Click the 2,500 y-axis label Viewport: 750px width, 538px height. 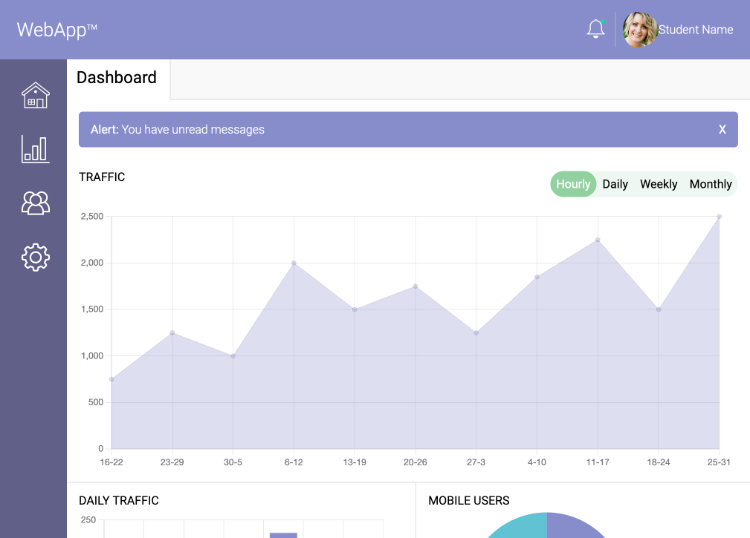click(92, 216)
